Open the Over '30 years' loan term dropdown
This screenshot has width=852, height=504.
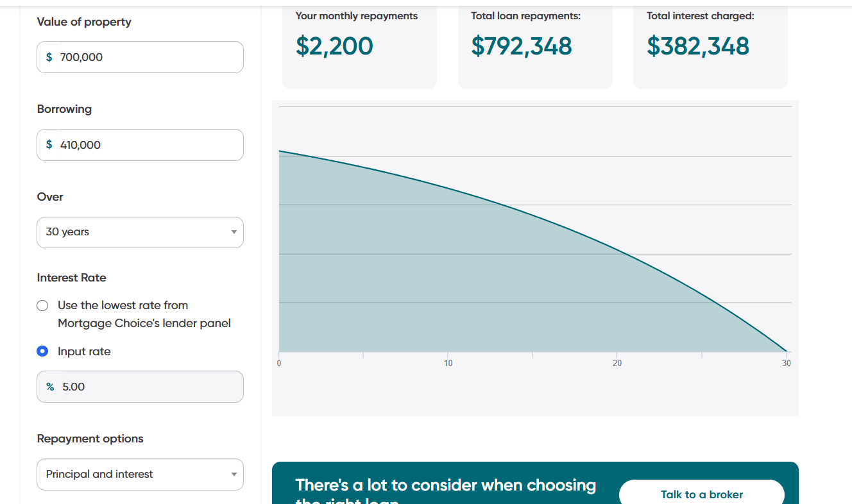[140, 232]
